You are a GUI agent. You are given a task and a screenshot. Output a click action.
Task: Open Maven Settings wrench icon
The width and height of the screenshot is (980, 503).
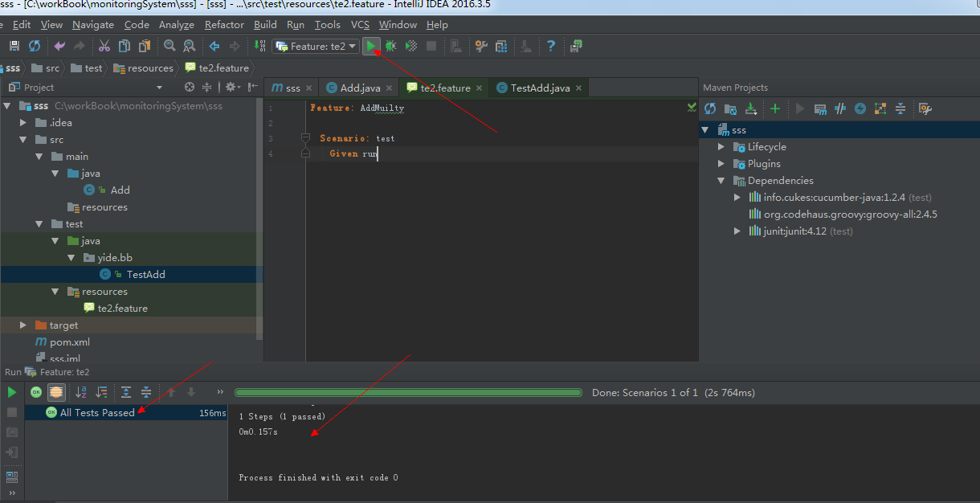pyautogui.click(x=925, y=108)
